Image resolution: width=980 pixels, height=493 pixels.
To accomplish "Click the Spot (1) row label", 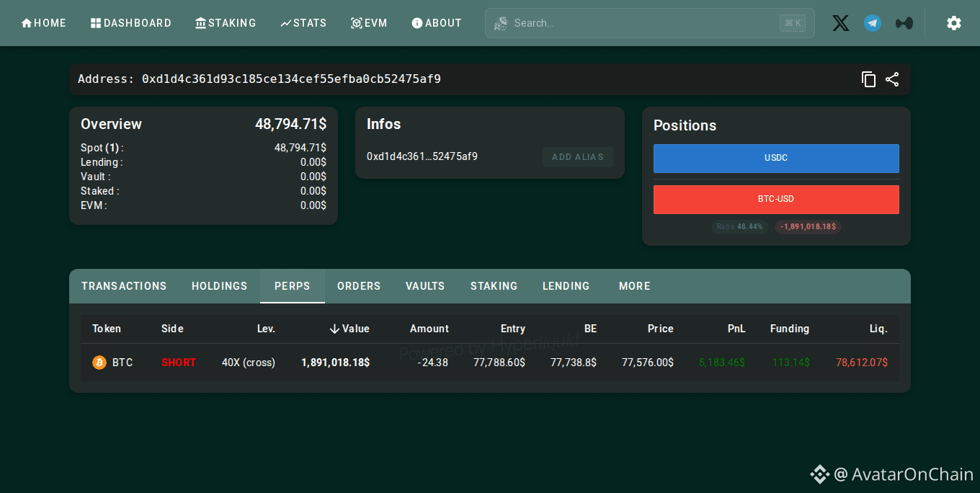I will pos(102,148).
